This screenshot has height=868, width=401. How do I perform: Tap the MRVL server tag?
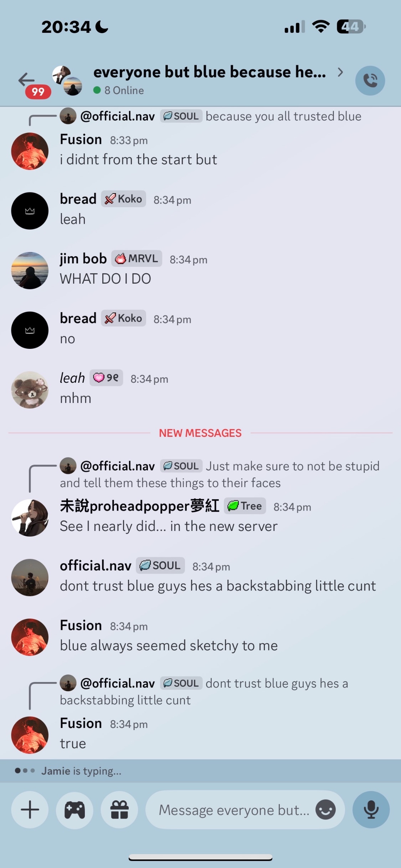pyautogui.click(x=137, y=258)
